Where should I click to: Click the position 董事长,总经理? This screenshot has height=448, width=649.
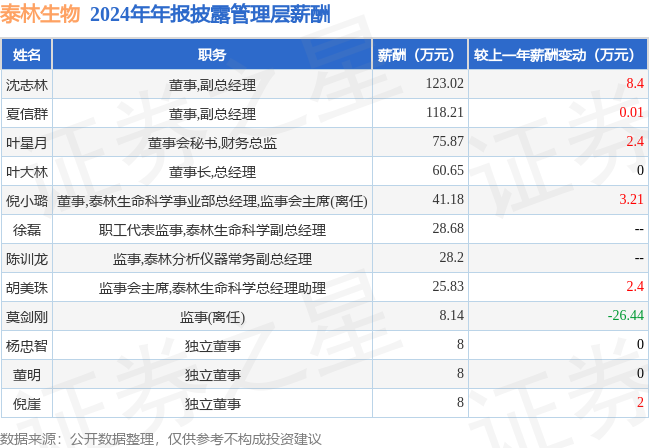click(212, 172)
